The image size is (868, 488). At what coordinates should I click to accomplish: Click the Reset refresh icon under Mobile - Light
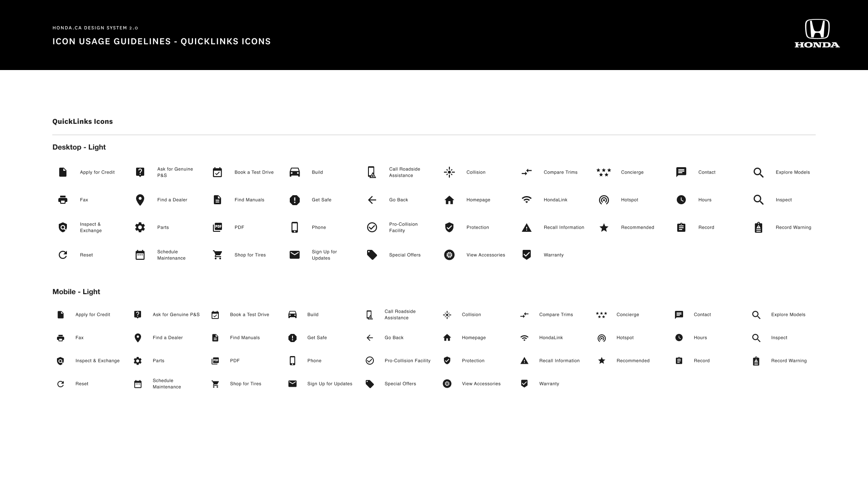(x=61, y=384)
